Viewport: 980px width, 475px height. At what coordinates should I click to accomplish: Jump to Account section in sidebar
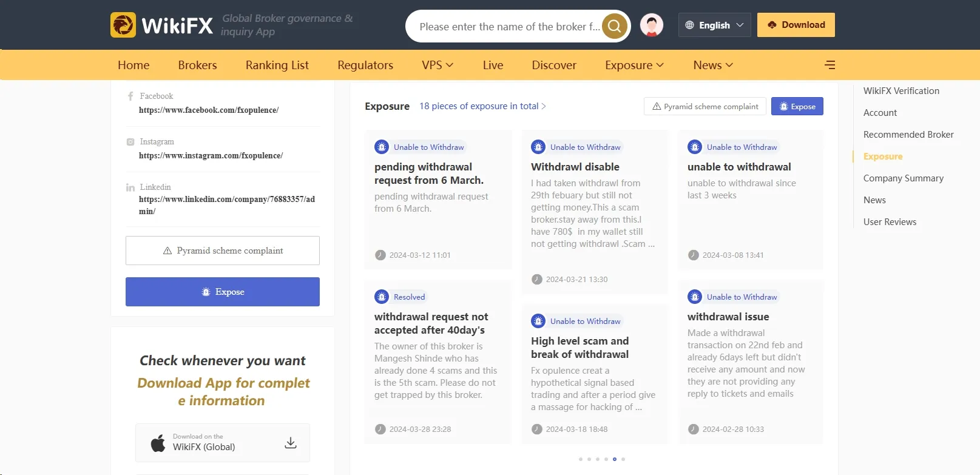(x=880, y=113)
